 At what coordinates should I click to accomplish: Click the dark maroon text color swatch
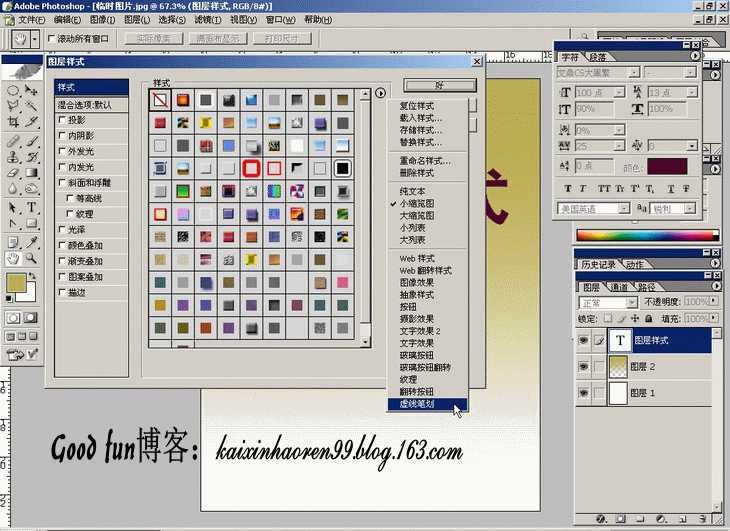667,167
